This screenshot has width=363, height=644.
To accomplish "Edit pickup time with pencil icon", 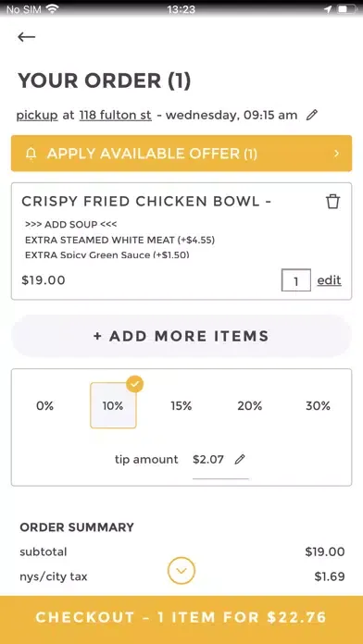I will coord(312,115).
